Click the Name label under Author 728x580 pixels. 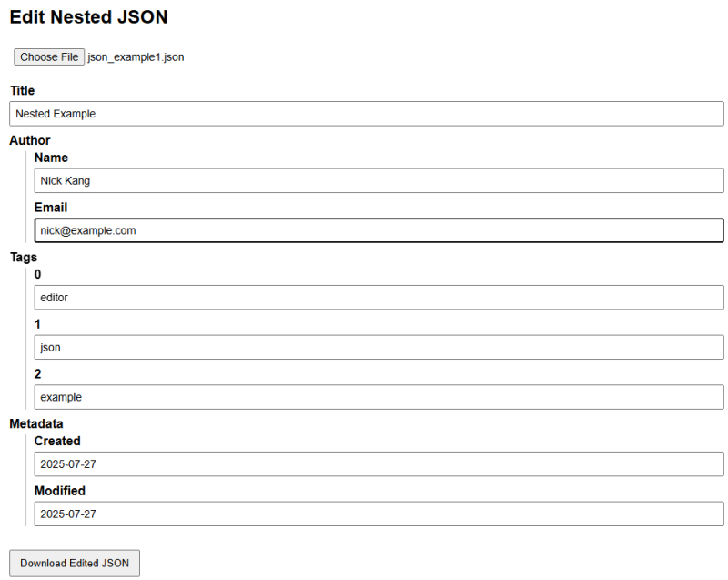(51, 158)
